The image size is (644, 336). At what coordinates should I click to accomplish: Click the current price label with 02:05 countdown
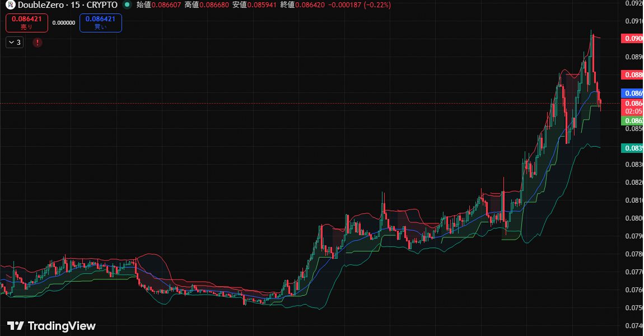(x=632, y=107)
